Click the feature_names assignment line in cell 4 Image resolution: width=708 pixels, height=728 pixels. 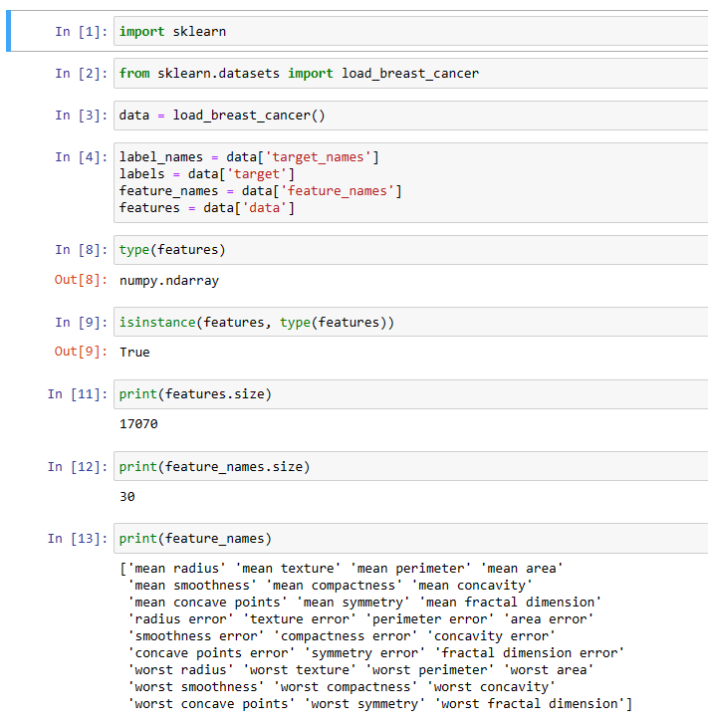[x=260, y=191]
